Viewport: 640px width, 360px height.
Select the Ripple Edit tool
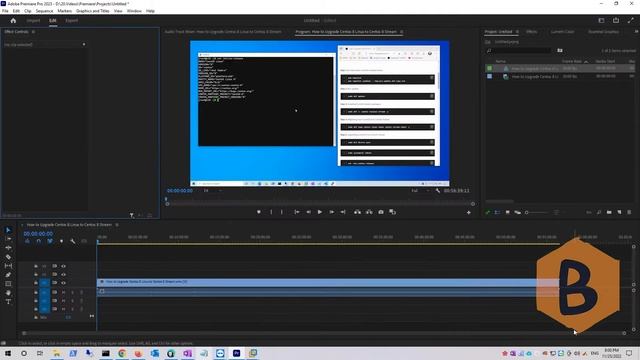(x=8, y=248)
